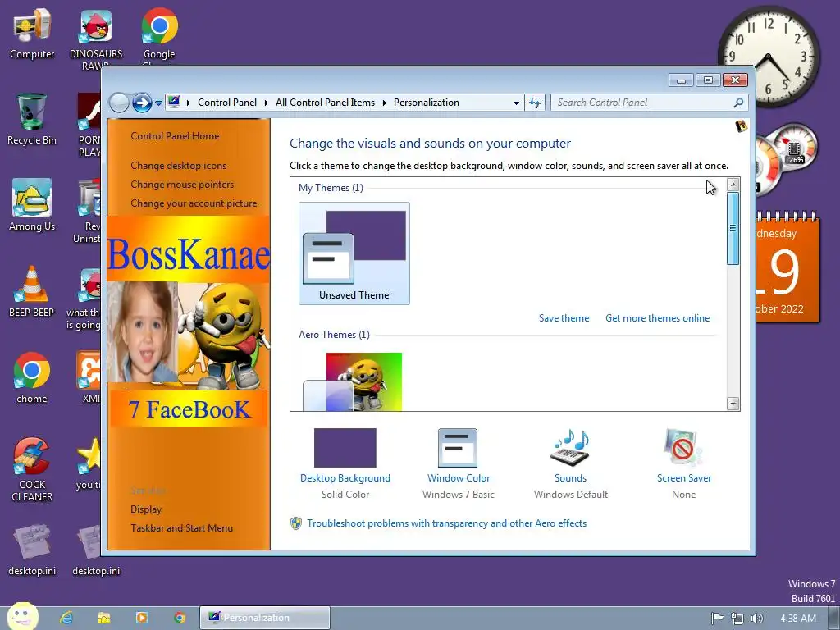Open the Among Us desktop icon
Screen dimensions: 840x630
pos(32,205)
